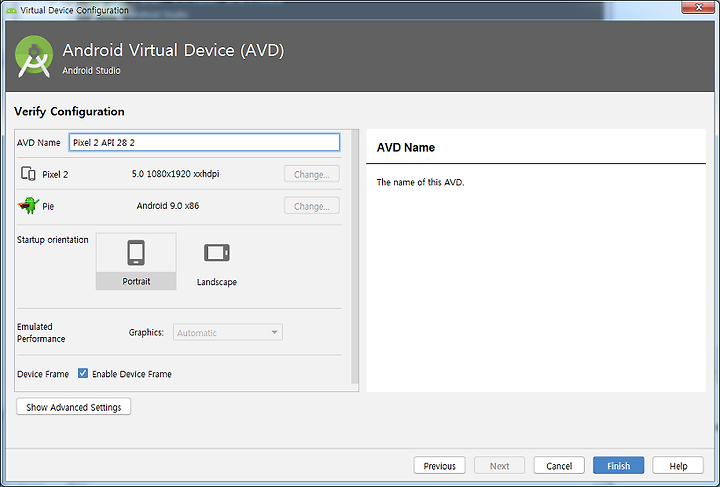
Task: Open Show Advanced Settings
Action: pos(73,407)
